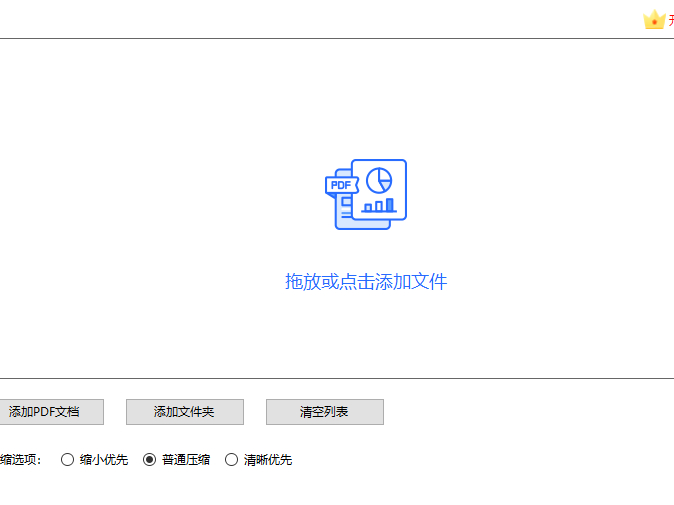Click the 清晰优先 option label text

click(x=268, y=460)
